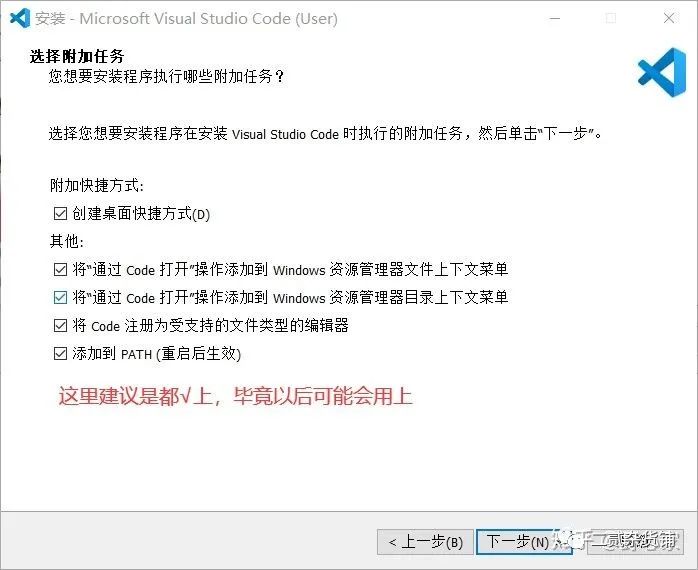Click the window title 安装 - Microsoft Visual Studio Code

click(x=186, y=19)
